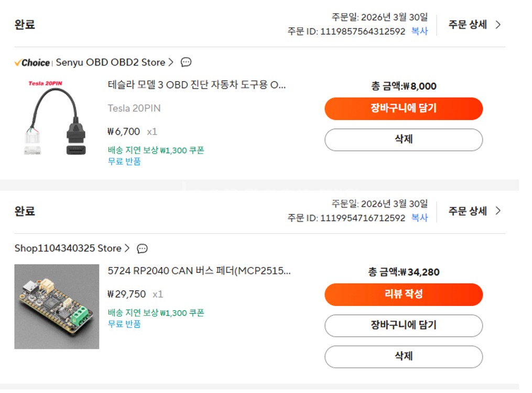This screenshot has height=393, width=532.
Task: Open Tesla 20PIN cable product thumbnail
Action: tap(56, 117)
